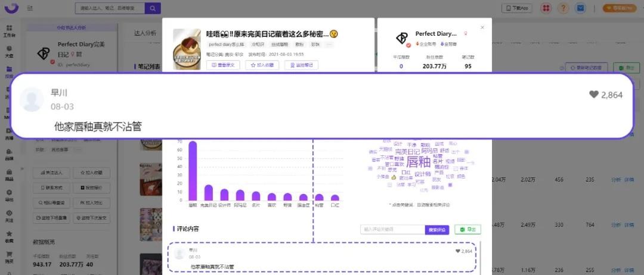Image resolution: width=644 pixels, height=275 pixels.
Task: Click the 企业账号 label
Action: pyautogui.click(x=427, y=44)
